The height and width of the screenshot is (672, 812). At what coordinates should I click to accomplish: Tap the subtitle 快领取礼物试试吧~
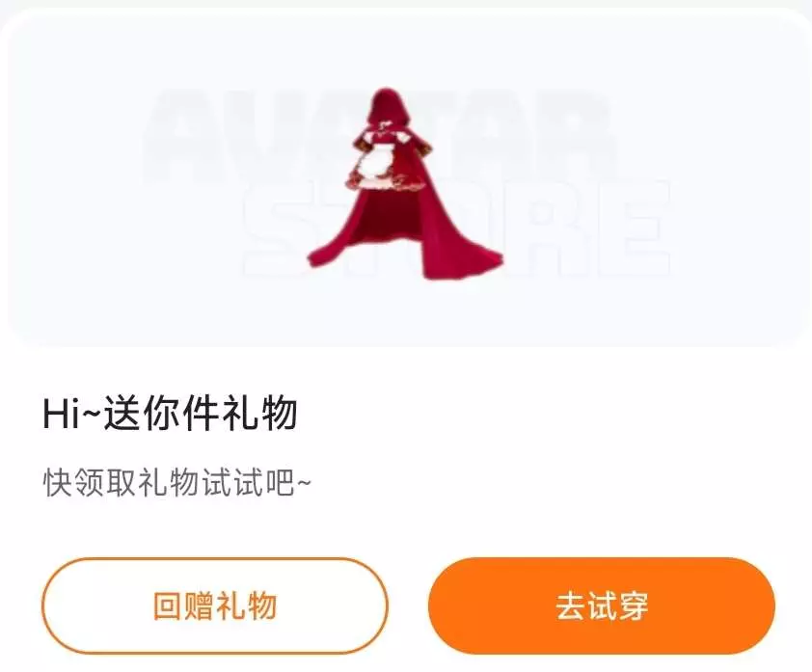177,483
